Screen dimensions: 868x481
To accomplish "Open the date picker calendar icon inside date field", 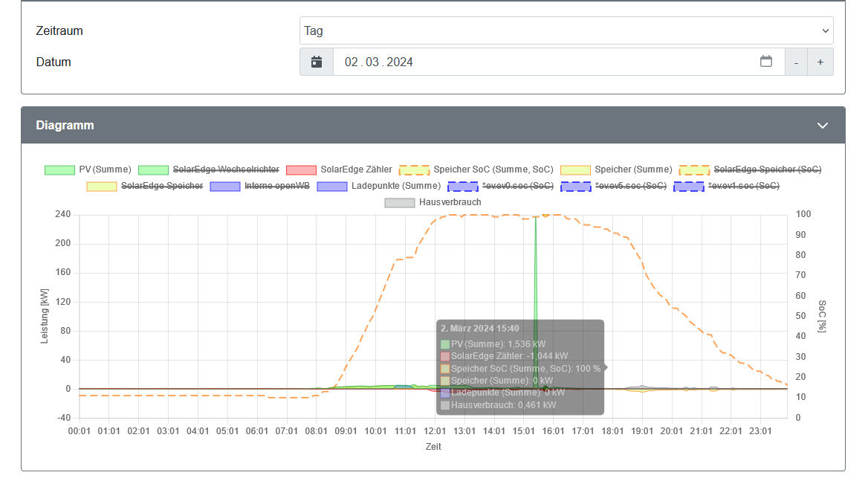I will tap(766, 62).
